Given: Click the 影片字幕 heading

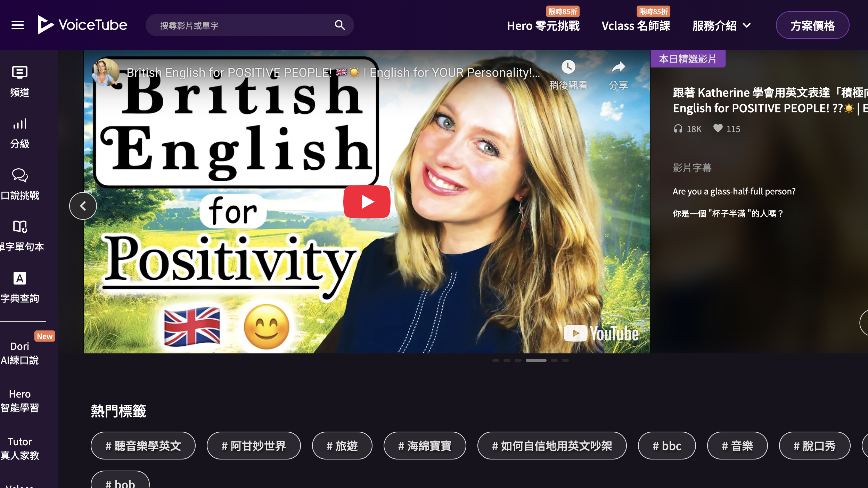Looking at the screenshot, I should coord(692,168).
